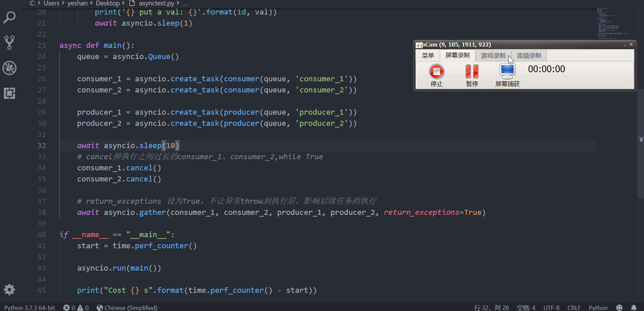644x311 pixels.
Task: Open the Extensions view icon
Action: pos(9,93)
